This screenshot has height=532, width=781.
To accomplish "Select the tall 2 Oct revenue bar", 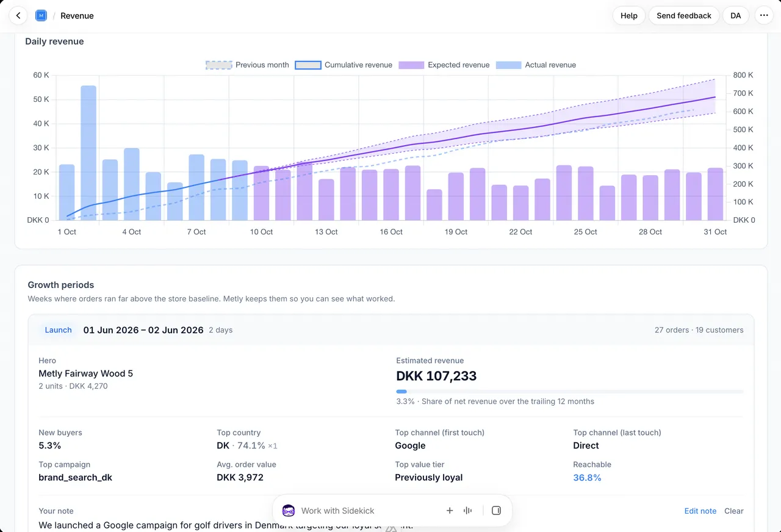I will click(88, 153).
